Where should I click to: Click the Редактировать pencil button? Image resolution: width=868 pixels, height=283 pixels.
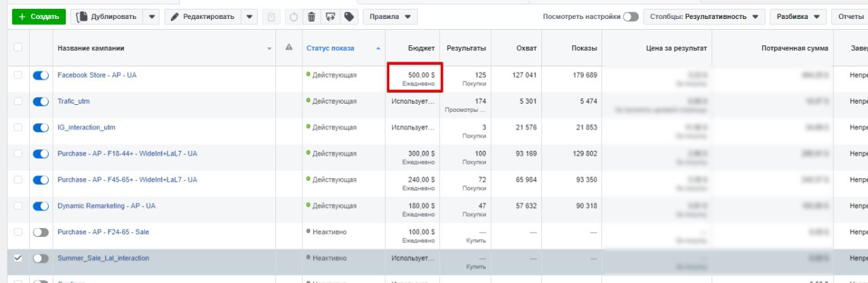(x=203, y=17)
